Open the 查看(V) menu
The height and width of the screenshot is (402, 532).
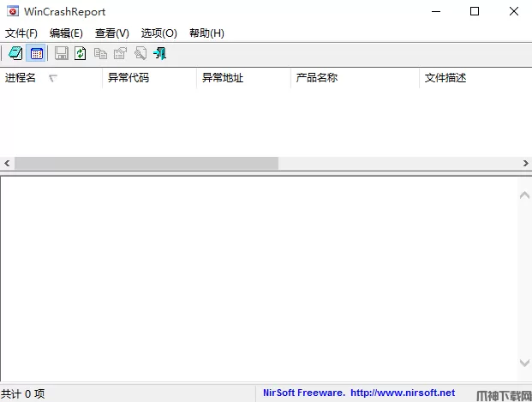[x=112, y=33]
